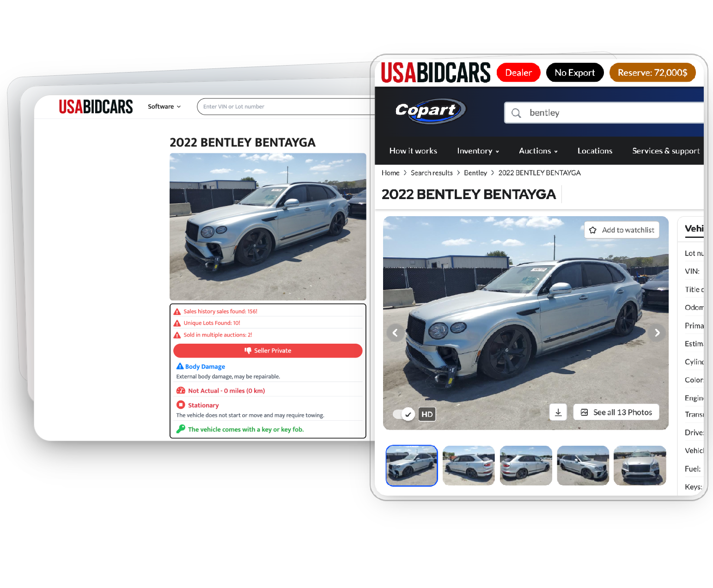Click the 2022 BENTLEY BENTAYGA breadcrumb text
The height and width of the screenshot is (588, 713).
(x=539, y=173)
